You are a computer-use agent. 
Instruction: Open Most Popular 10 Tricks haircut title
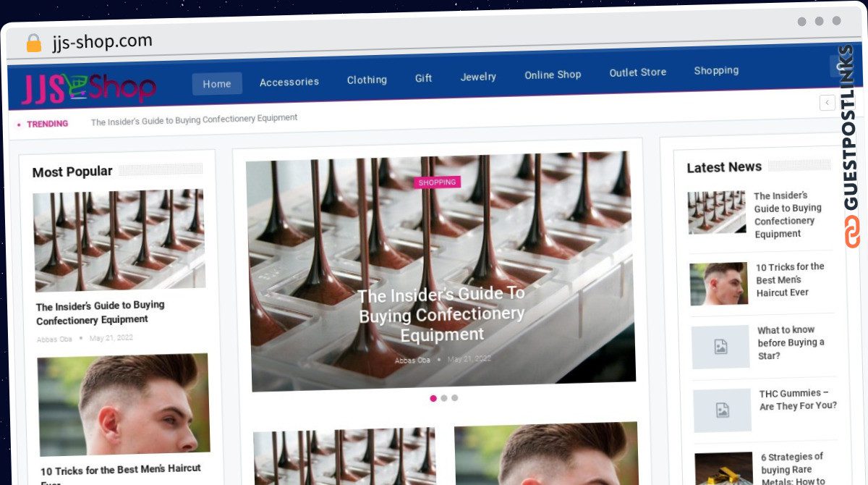(x=121, y=474)
